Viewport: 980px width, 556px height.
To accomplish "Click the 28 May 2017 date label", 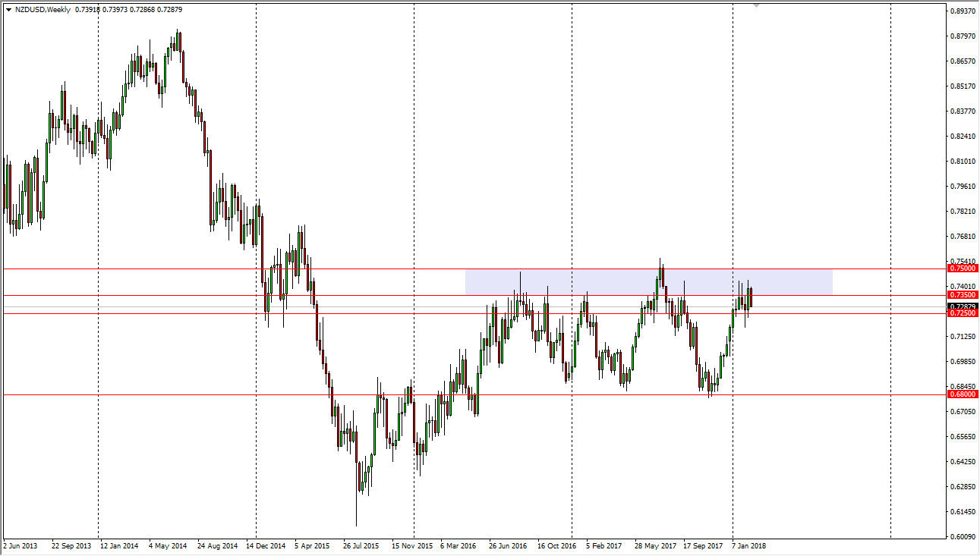I will click(655, 545).
